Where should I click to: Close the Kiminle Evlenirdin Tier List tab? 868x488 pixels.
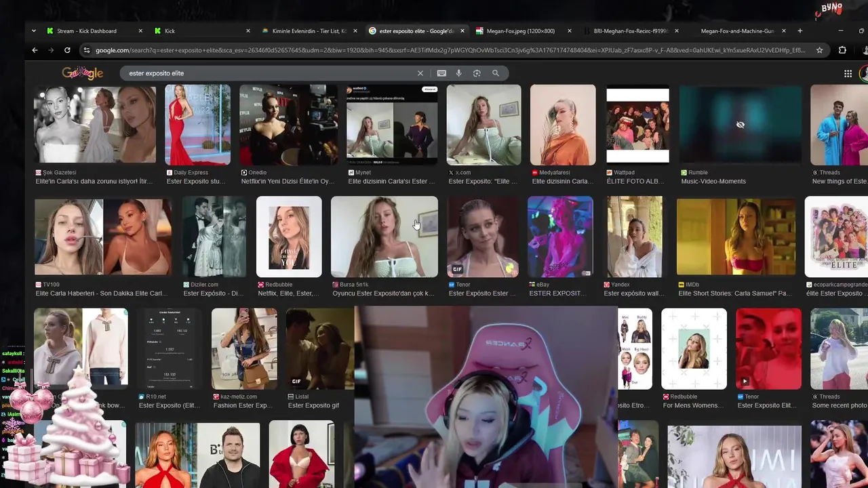(x=355, y=30)
